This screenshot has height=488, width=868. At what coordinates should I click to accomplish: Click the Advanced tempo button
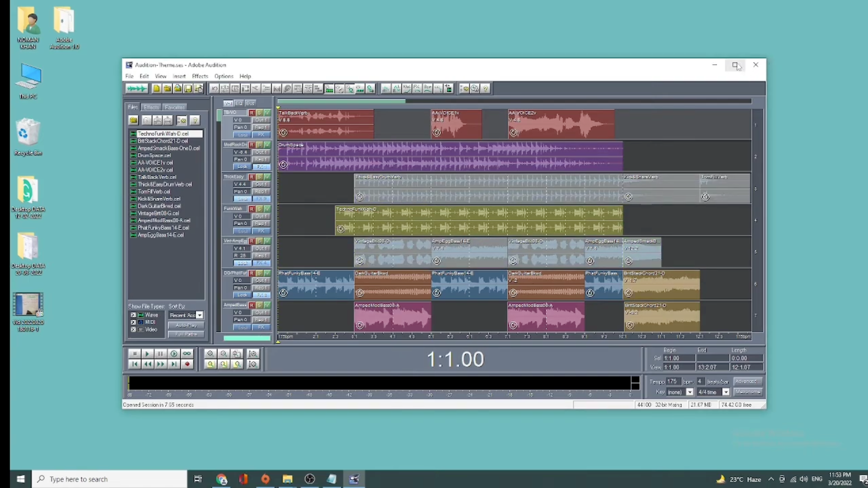[747, 381]
